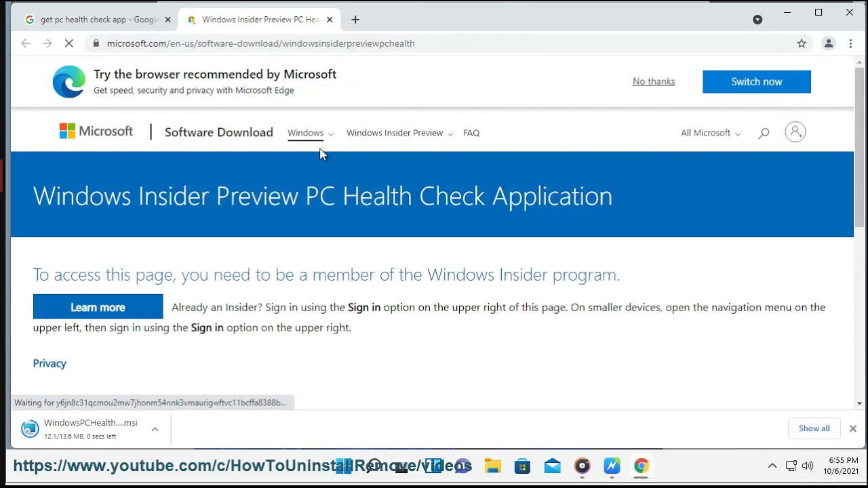Screen dimensions: 868x488
Task: Open Mail app from taskbar
Action: pyautogui.click(x=552, y=466)
